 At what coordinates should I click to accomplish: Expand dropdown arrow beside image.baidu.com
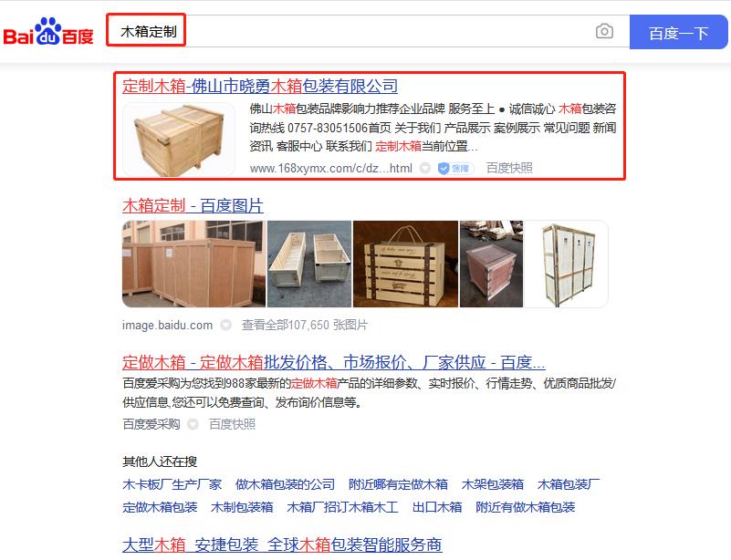[x=225, y=325]
